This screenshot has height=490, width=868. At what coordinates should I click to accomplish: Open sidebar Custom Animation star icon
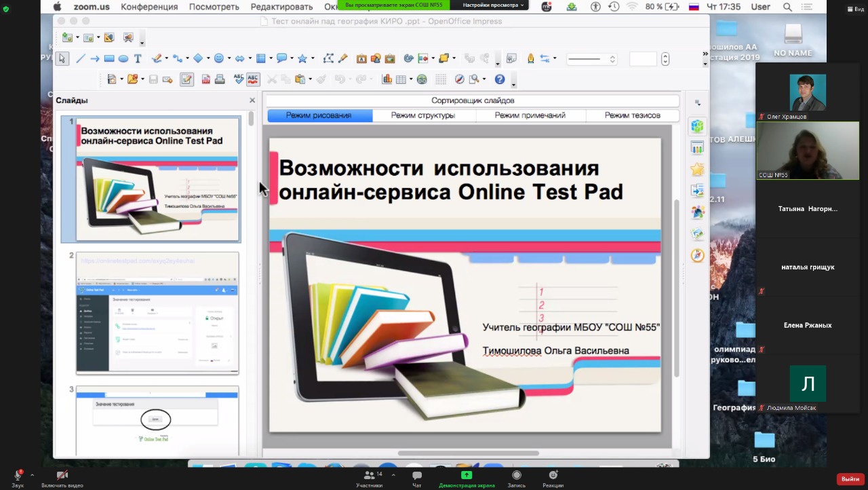coord(697,169)
